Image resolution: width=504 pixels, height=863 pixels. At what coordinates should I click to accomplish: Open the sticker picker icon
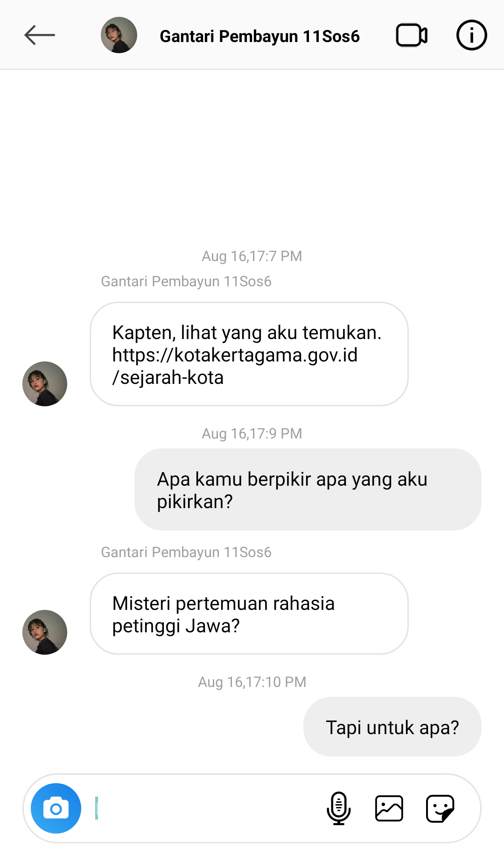tap(440, 808)
